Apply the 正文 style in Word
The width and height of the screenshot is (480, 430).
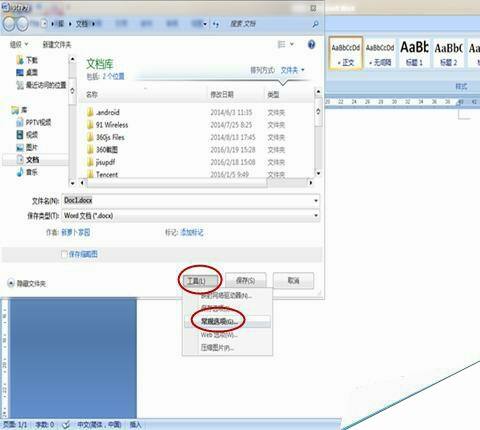click(346, 54)
